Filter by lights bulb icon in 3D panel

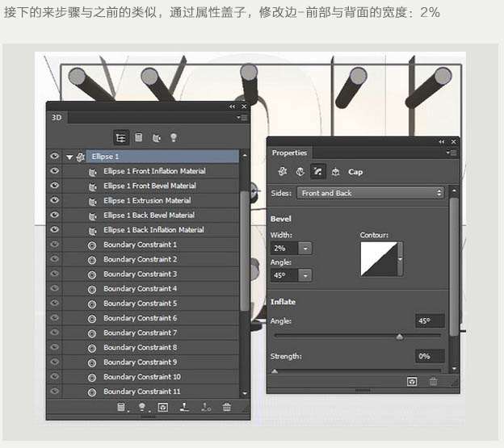click(174, 137)
